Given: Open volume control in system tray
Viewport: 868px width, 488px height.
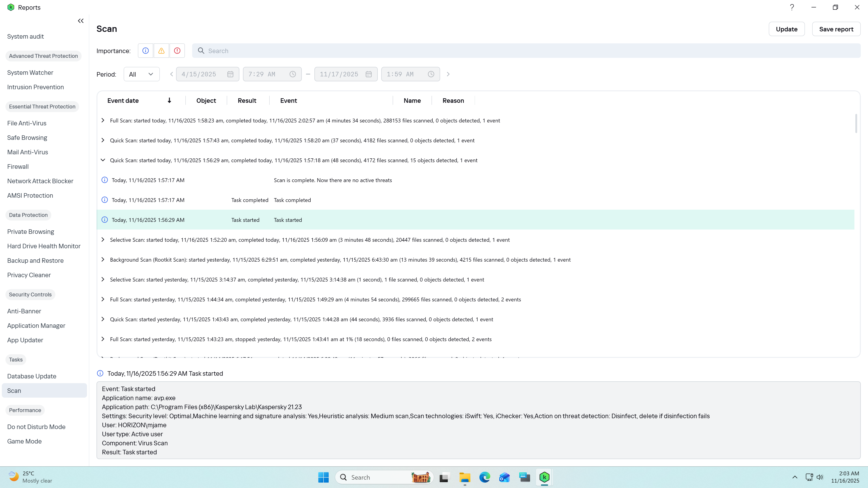Looking at the screenshot, I should click(820, 477).
